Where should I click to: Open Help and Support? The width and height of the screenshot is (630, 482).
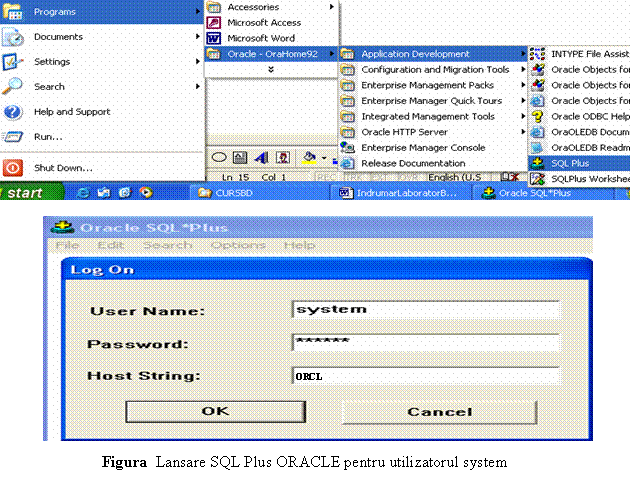(101, 111)
